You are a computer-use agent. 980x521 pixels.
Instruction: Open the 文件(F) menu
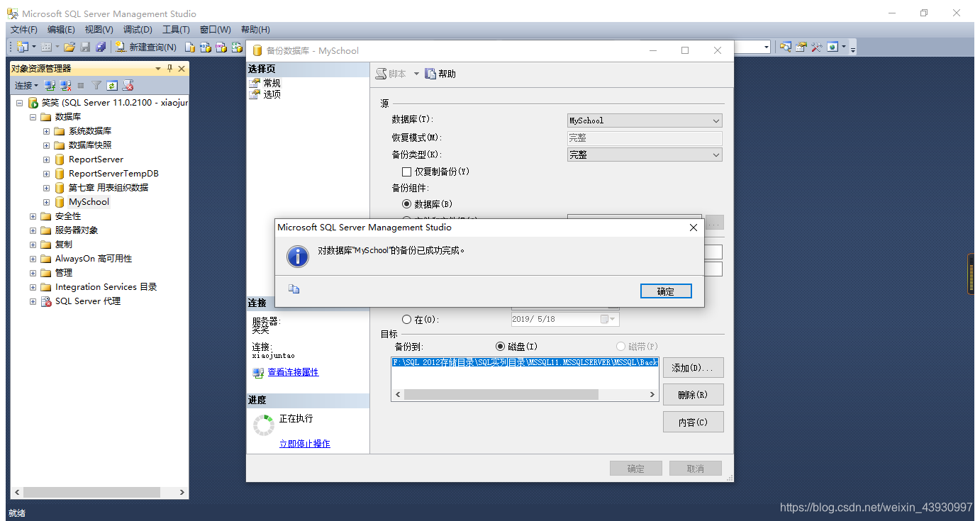[24, 30]
